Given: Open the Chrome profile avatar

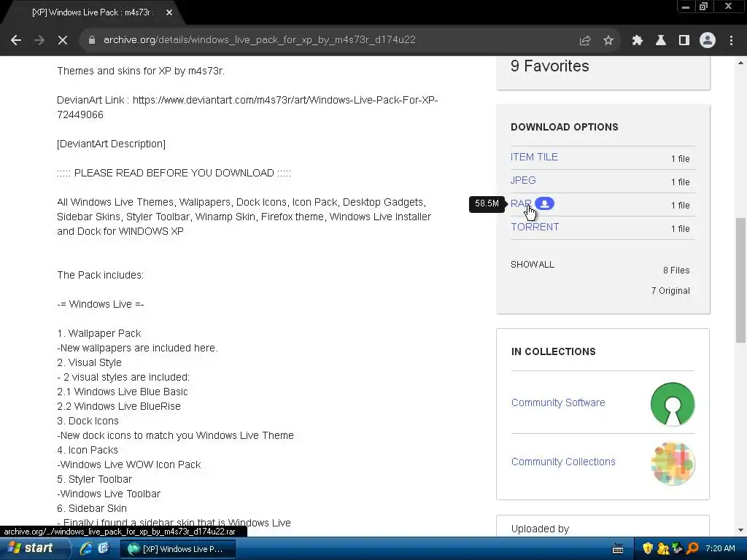Looking at the screenshot, I should 708,41.
